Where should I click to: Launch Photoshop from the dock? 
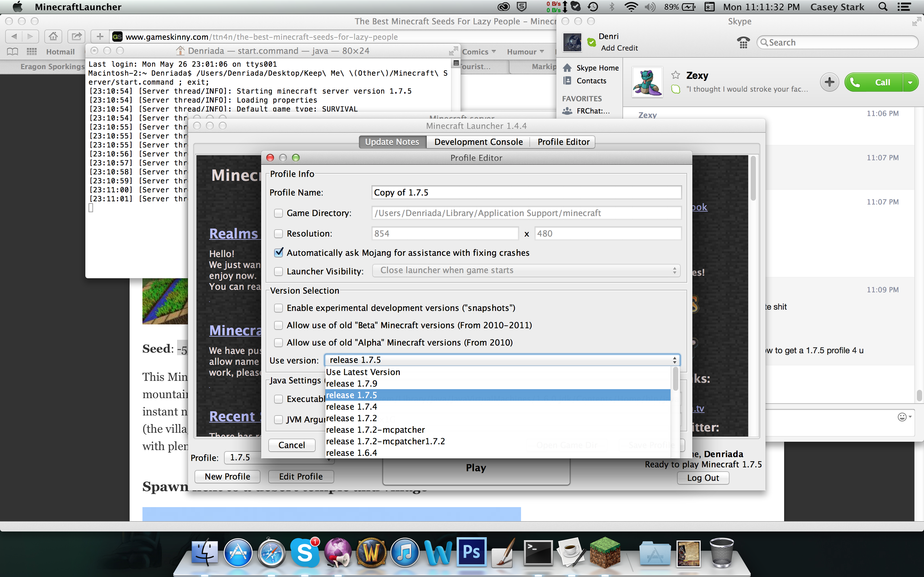click(x=472, y=552)
